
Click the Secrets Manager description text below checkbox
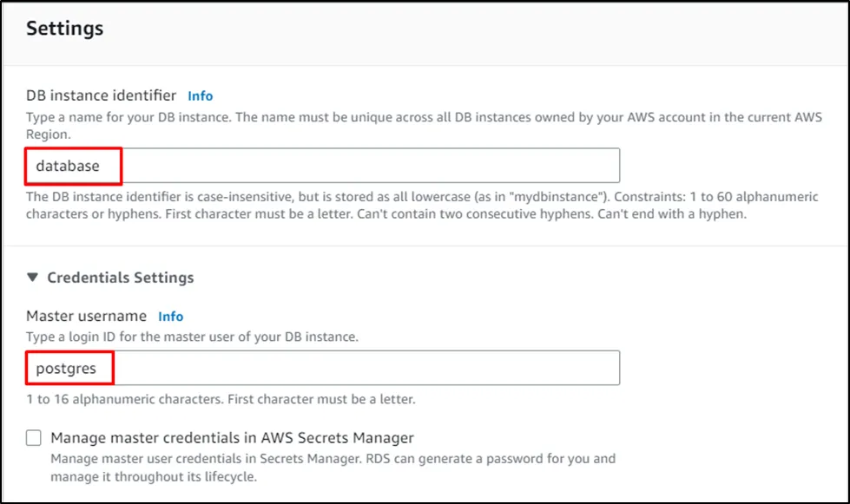[x=333, y=467]
